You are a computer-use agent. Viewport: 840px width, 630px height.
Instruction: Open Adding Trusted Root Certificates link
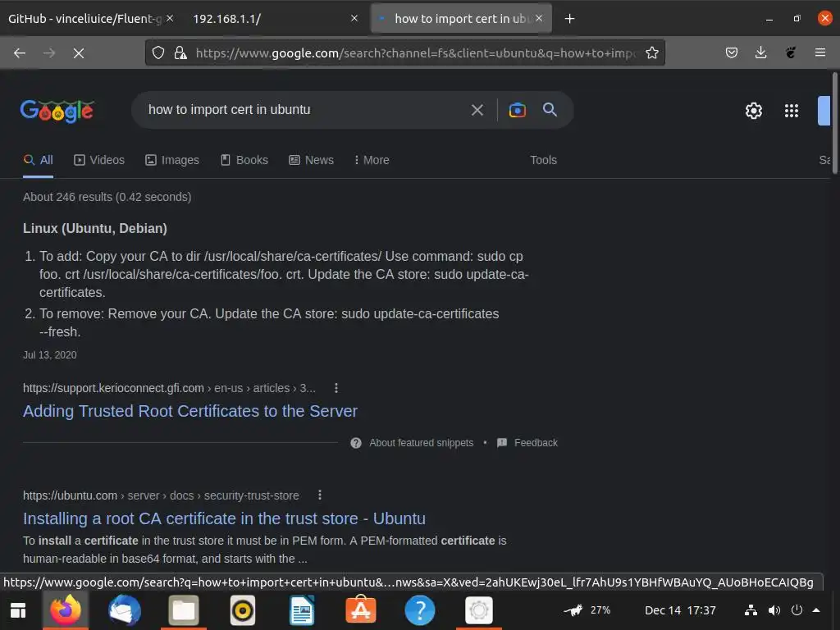[190, 411]
